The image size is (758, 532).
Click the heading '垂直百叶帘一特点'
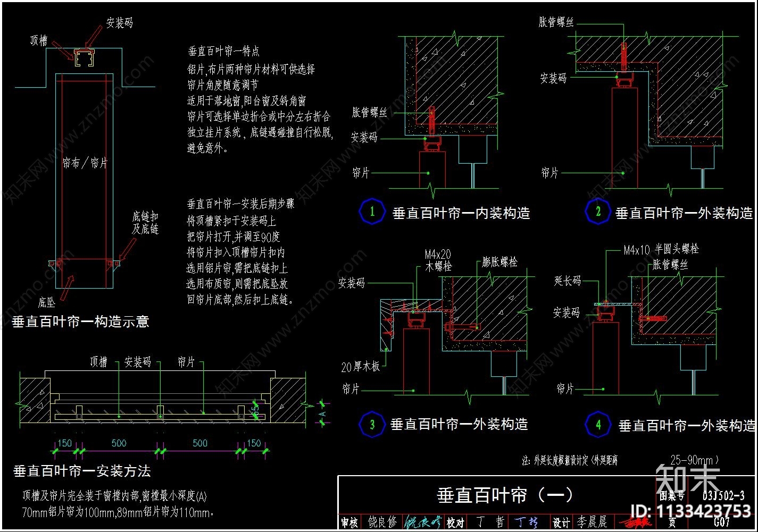pyautogui.click(x=223, y=52)
